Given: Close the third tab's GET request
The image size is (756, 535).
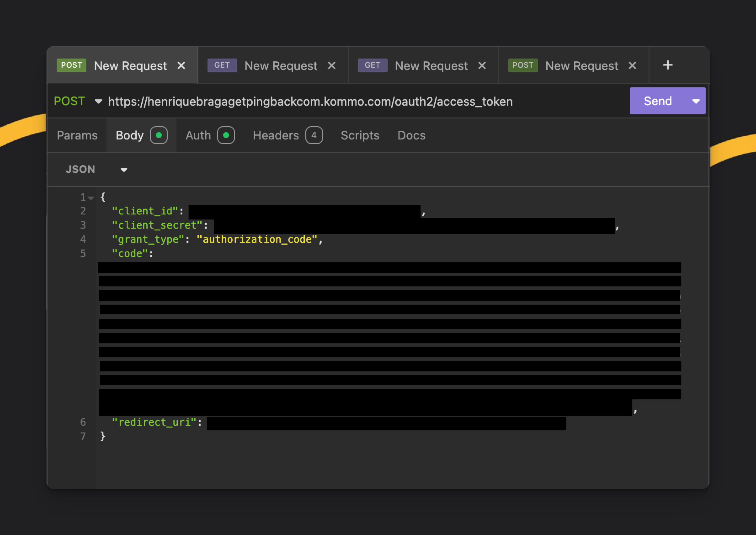Looking at the screenshot, I should click(482, 66).
